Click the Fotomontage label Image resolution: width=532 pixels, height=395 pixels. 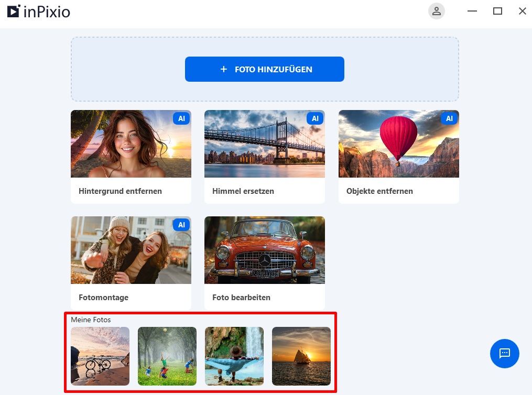[x=103, y=298]
